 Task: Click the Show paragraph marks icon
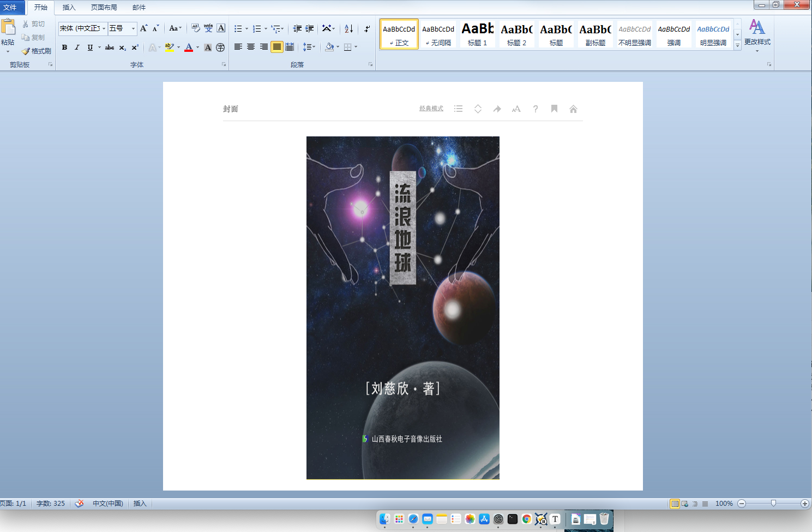pyautogui.click(x=367, y=28)
